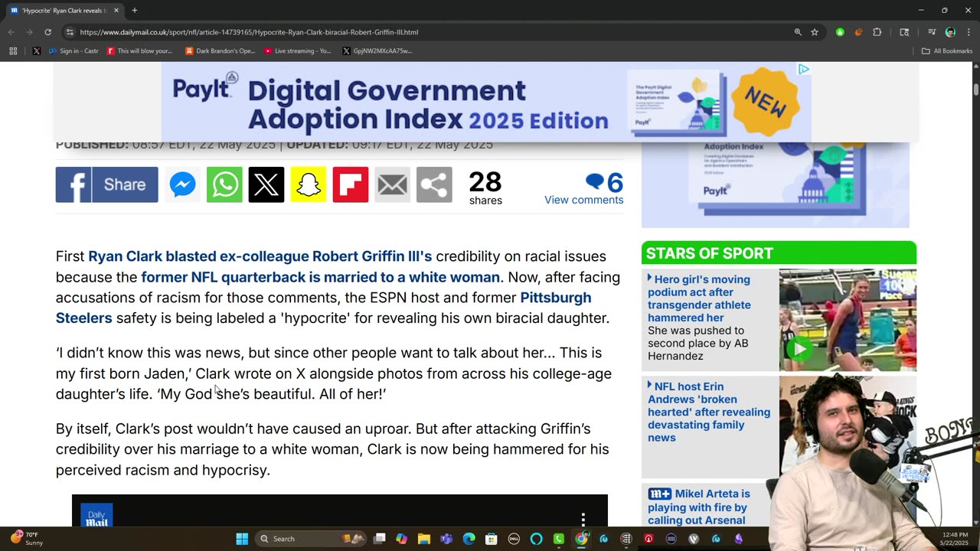Share via Facebook Messenger icon
The width and height of the screenshot is (980, 551).
tap(182, 184)
